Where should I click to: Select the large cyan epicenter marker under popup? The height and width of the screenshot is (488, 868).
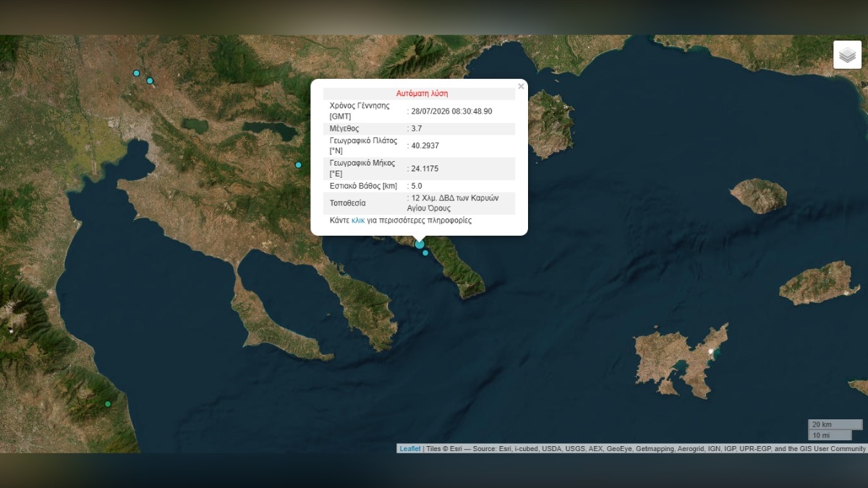pos(420,244)
